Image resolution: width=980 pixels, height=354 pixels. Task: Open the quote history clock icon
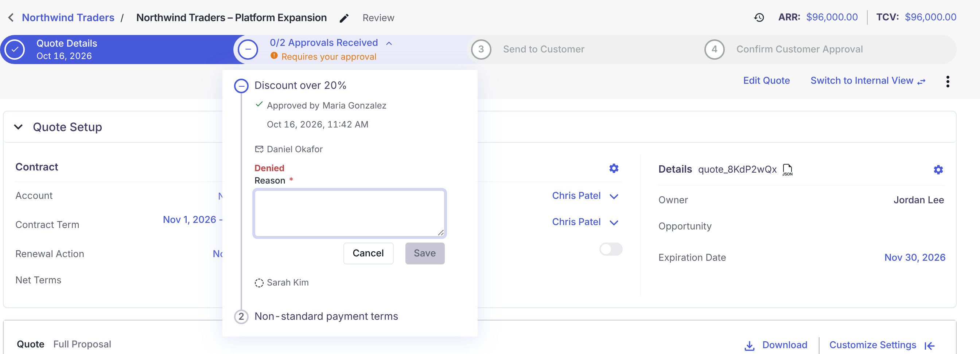(x=759, y=17)
